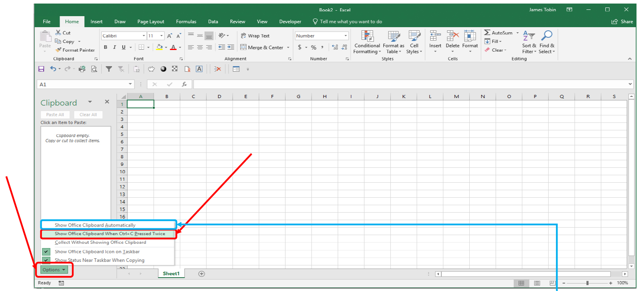Viewport: 644px width, 291px height.
Task: Decrease font size with smaller A icon
Action: [179, 36]
